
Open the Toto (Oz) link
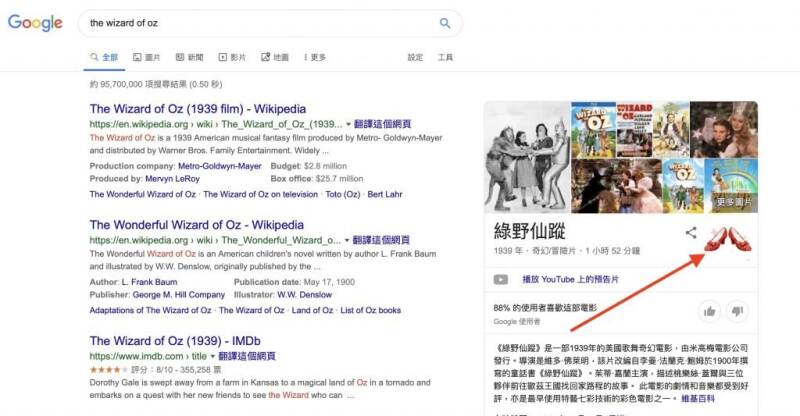[x=343, y=194]
